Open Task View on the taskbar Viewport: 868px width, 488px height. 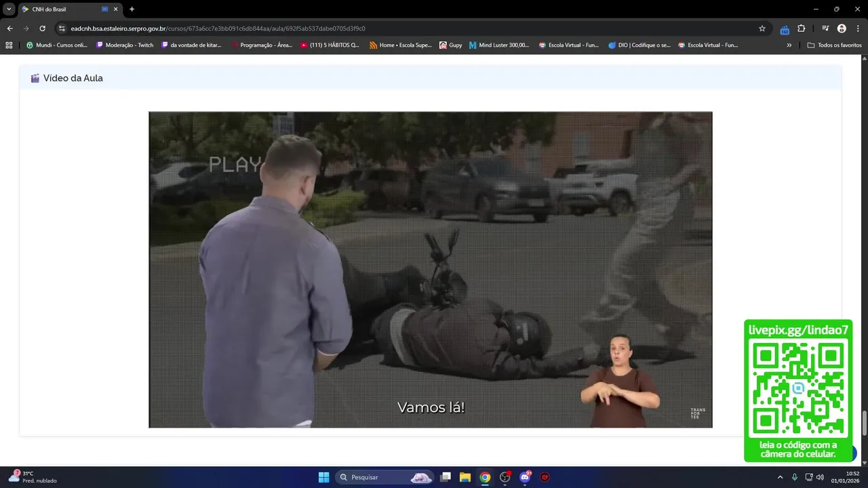(446, 477)
